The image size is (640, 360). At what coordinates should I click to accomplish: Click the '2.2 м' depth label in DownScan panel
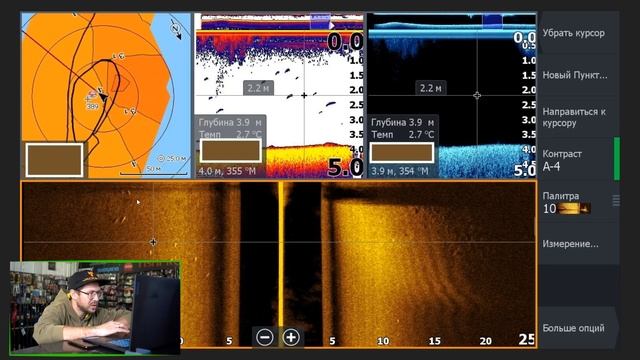pyautogui.click(x=431, y=88)
